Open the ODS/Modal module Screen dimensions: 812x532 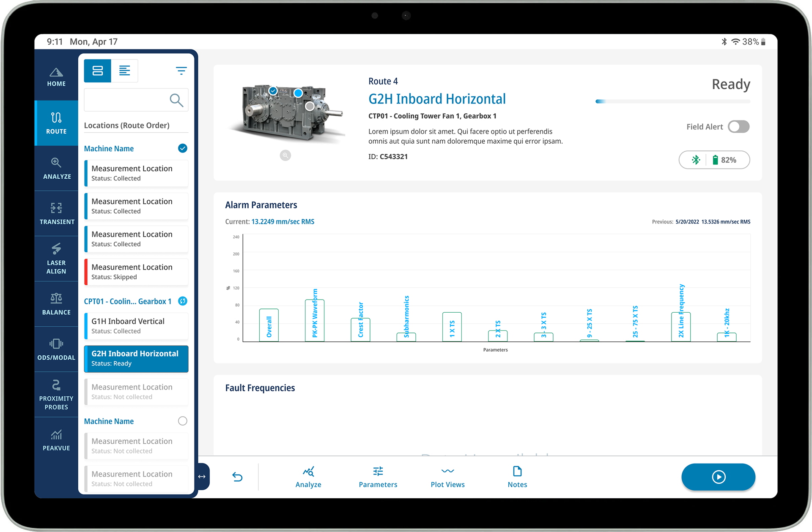pos(56,349)
